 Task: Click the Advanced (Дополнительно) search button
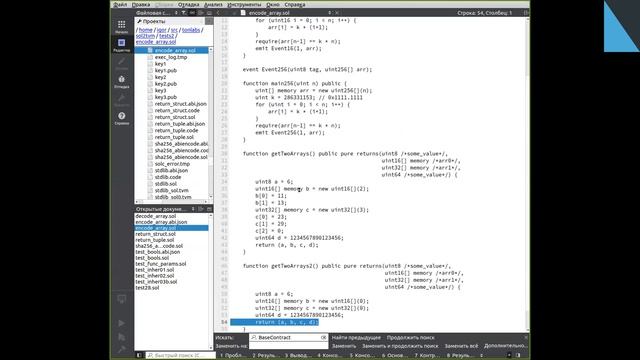505,346
